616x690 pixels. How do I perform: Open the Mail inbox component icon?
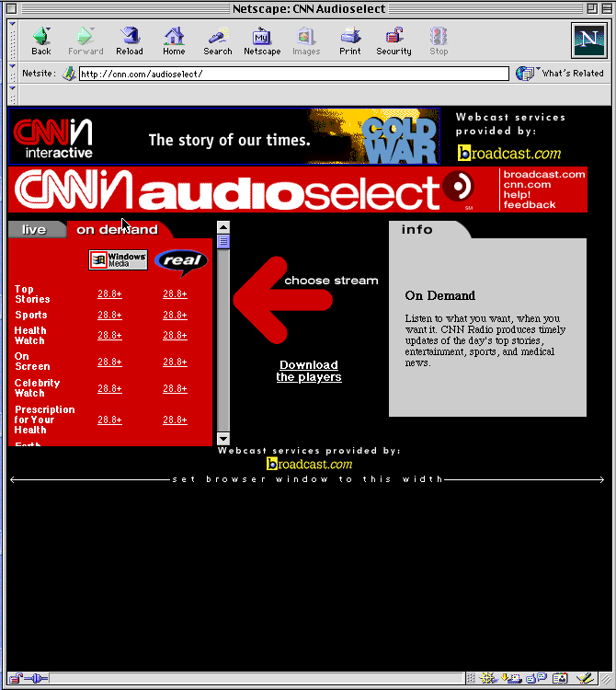[x=511, y=678]
